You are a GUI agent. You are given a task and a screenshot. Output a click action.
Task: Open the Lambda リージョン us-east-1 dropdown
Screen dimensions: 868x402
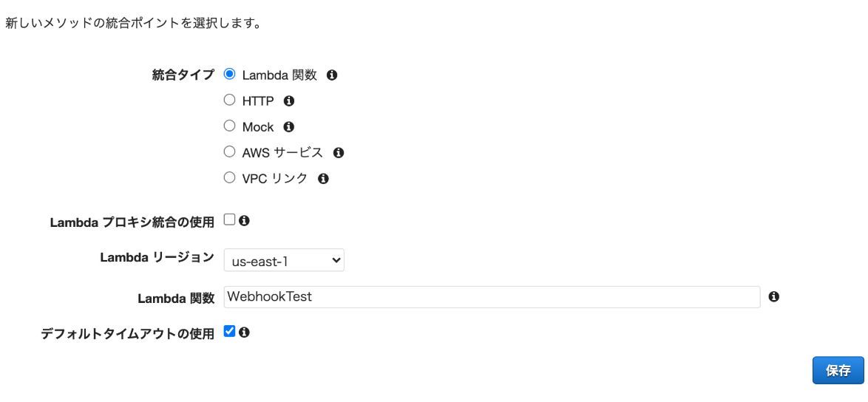(284, 260)
